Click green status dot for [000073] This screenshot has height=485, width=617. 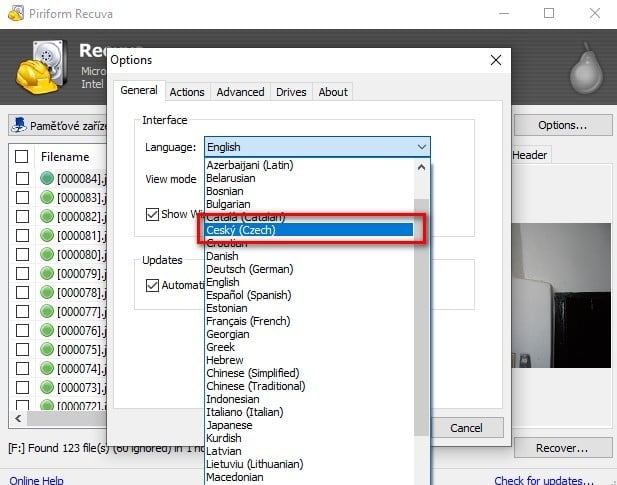tap(47, 387)
